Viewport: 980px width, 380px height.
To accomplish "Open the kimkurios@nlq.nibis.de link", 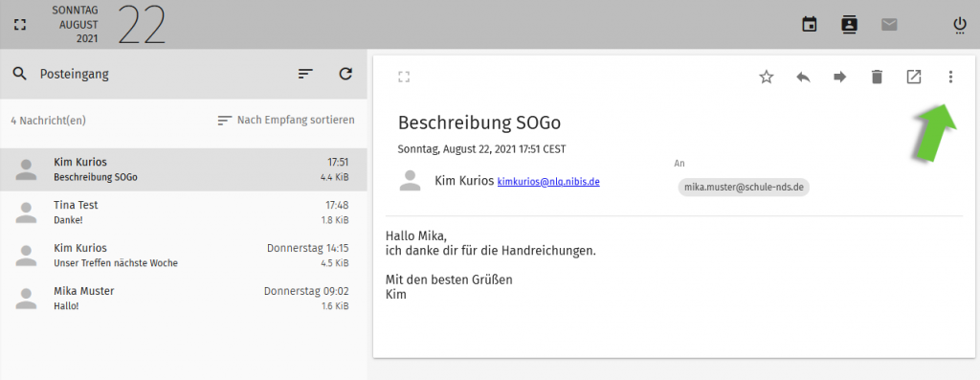I will click(548, 182).
